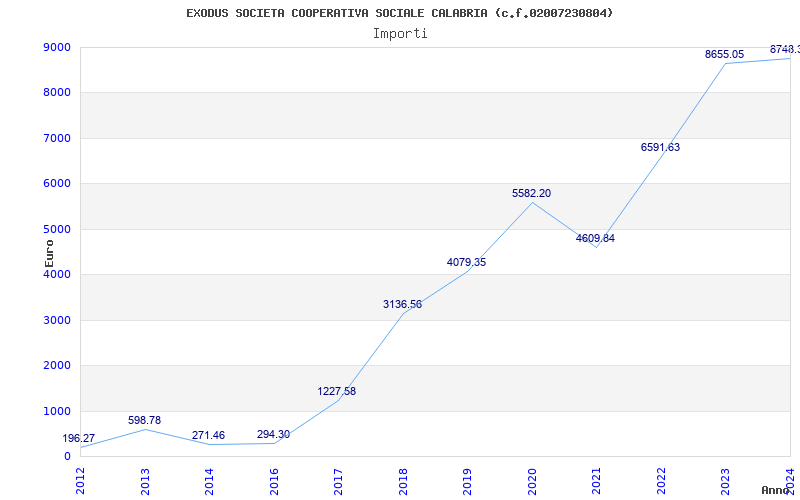Click x-axis year 2017
Image resolution: width=800 pixels, height=500 pixels.
[338, 482]
